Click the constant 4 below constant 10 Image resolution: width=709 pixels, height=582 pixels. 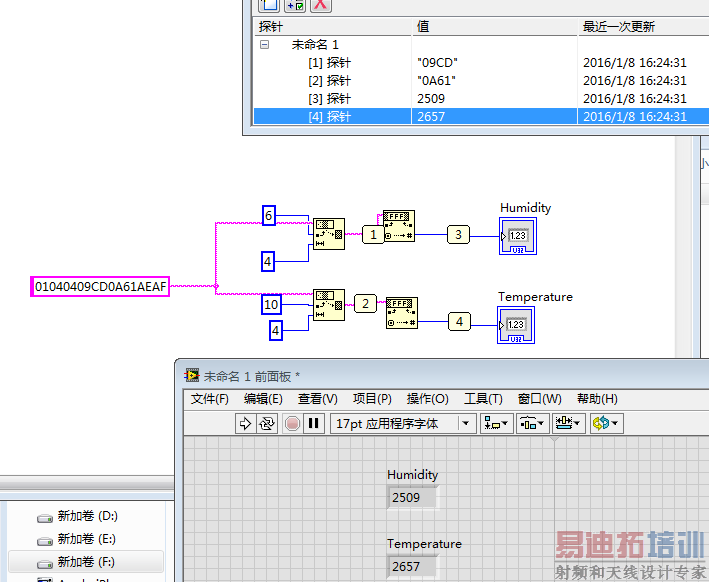(276, 331)
